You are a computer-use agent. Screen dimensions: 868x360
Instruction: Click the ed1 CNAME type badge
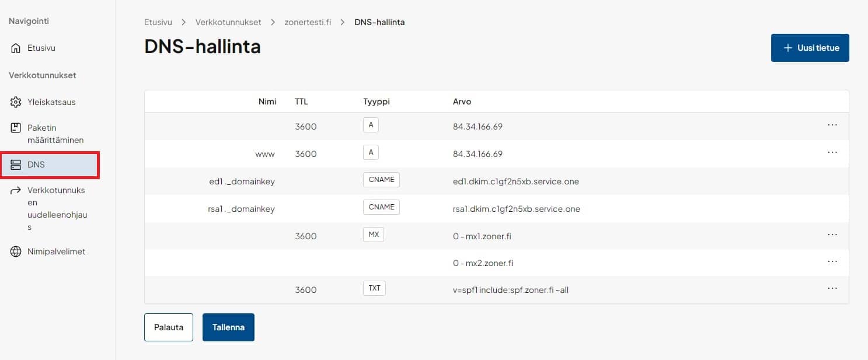[382, 180]
